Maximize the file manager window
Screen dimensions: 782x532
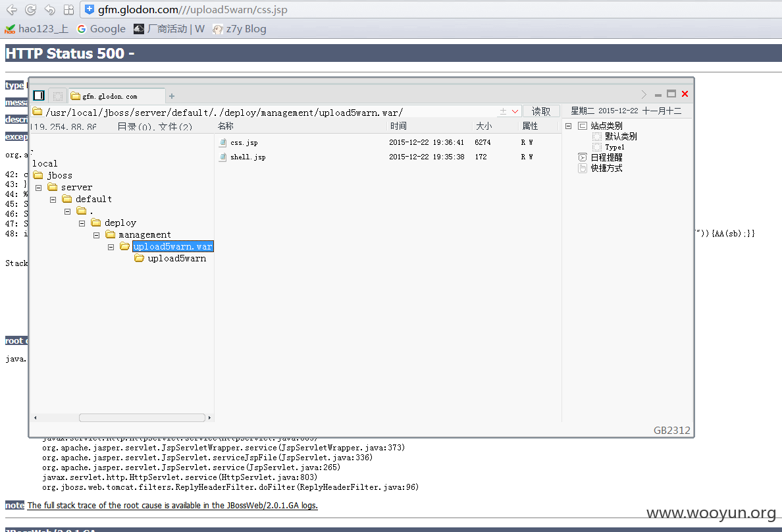[671, 93]
